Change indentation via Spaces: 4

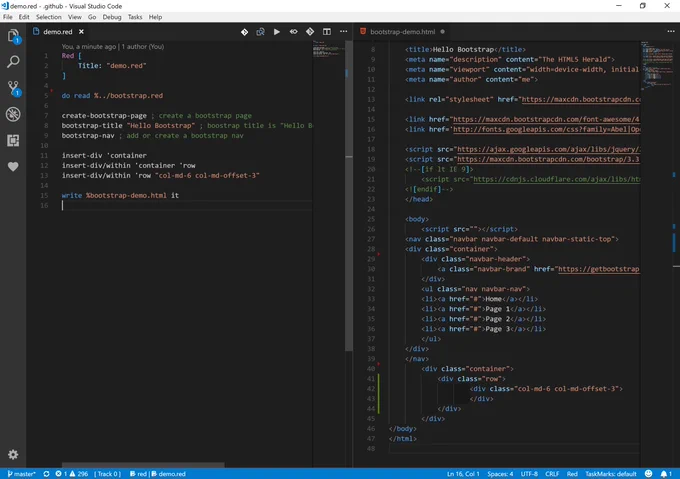pyautogui.click(x=500, y=474)
